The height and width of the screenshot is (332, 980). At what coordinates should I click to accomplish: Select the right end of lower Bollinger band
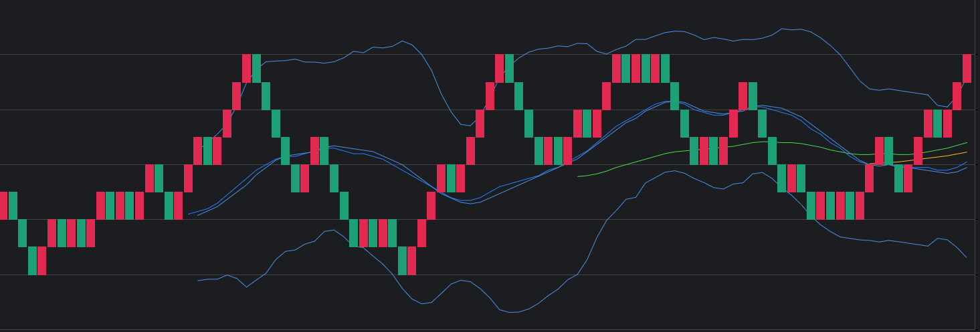click(966, 257)
